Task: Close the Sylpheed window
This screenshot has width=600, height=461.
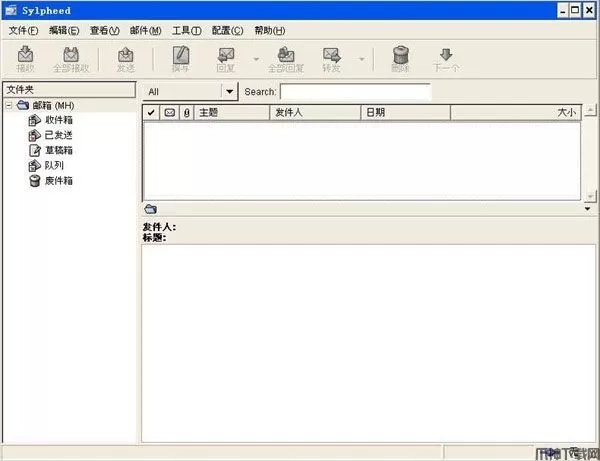Action: click(589, 10)
